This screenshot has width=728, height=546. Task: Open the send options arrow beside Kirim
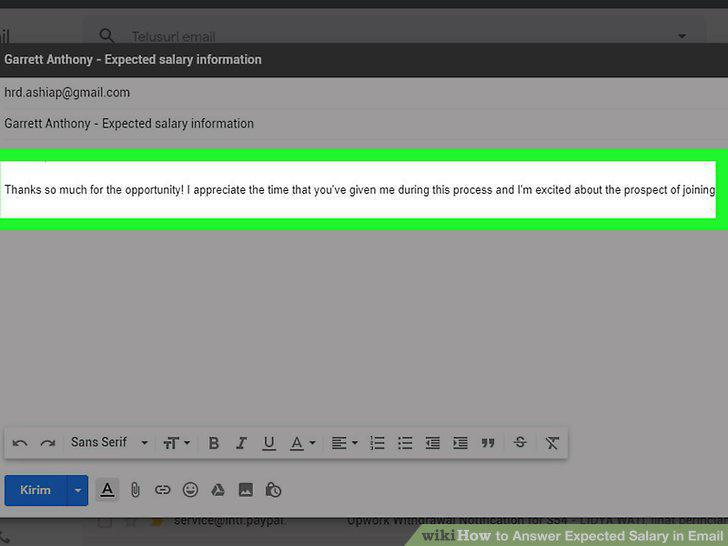(x=78, y=490)
